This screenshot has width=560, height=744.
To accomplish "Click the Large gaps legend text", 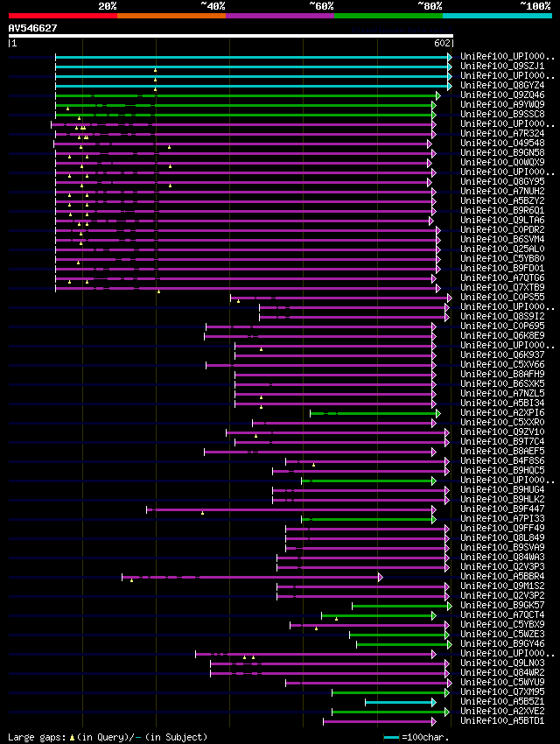I will (x=108, y=737).
